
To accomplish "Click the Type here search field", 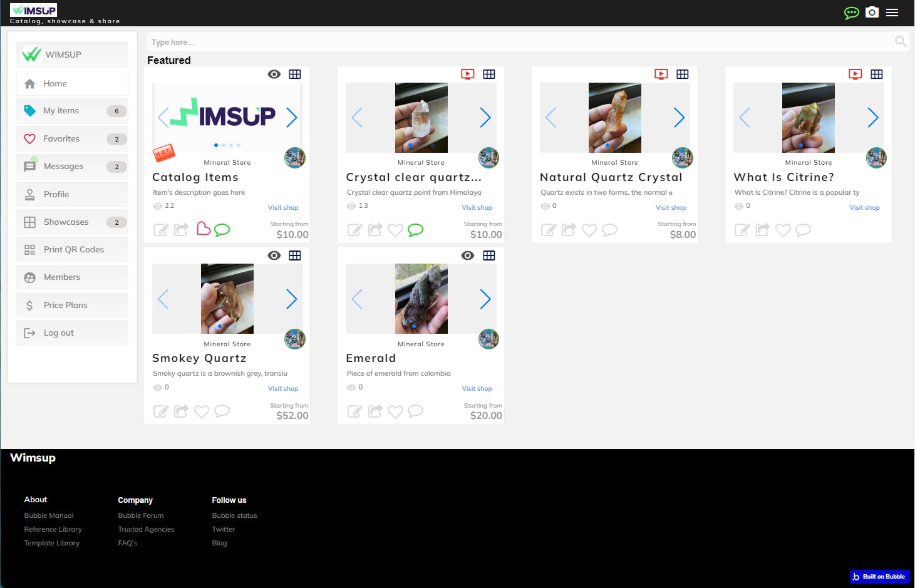I will click(519, 42).
